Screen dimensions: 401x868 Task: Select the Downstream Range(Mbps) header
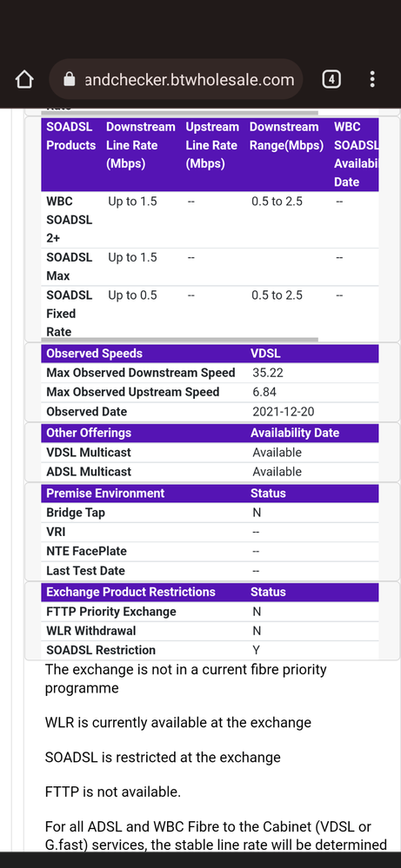tap(286, 136)
